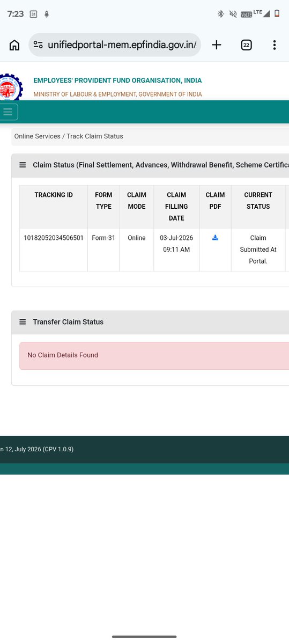Image resolution: width=289 pixels, height=644 pixels.
Task: Collapse the Claim Status panel hamburger icon
Action: (x=23, y=165)
